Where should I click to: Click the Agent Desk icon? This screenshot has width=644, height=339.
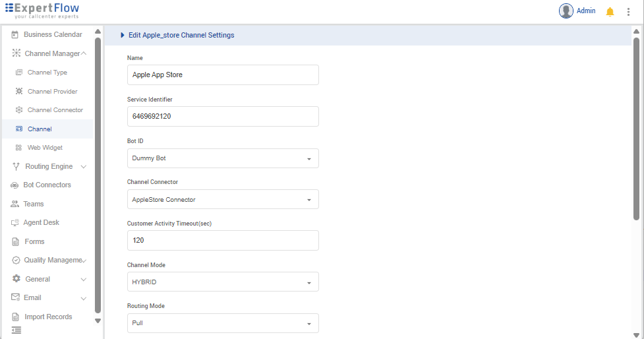point(15,223)
